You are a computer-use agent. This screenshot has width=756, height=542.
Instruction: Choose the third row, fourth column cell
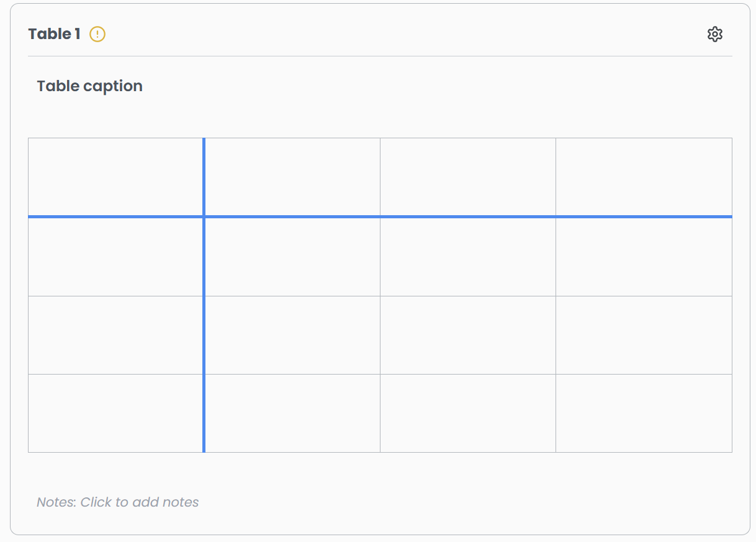point(644,335)
